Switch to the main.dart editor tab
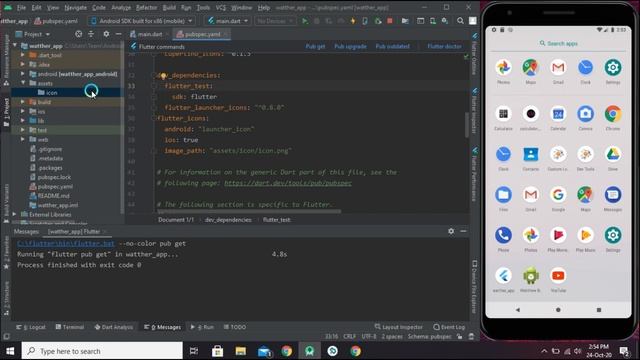This screenshot has width=640, height=360. tap(149, 34)
